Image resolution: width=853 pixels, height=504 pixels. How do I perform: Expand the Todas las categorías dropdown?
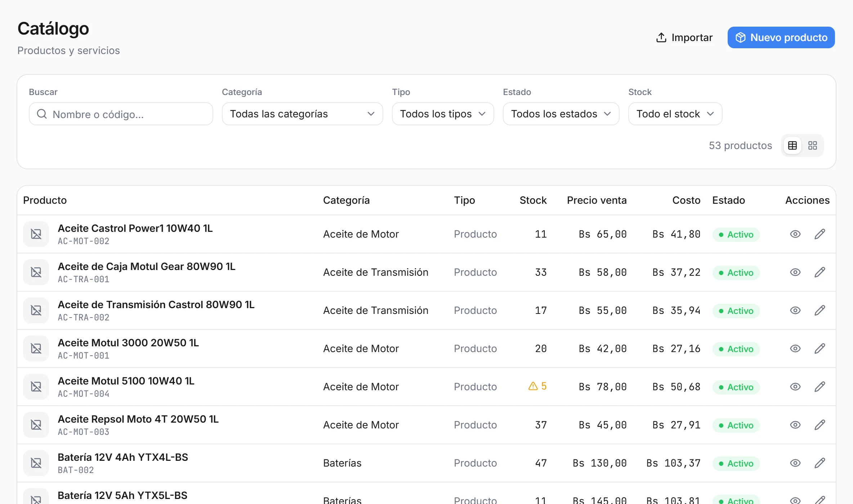(x=302, y=114)
